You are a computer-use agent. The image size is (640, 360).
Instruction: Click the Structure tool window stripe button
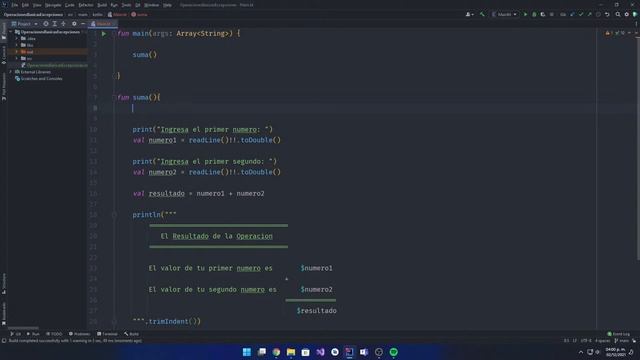(4, 284)
